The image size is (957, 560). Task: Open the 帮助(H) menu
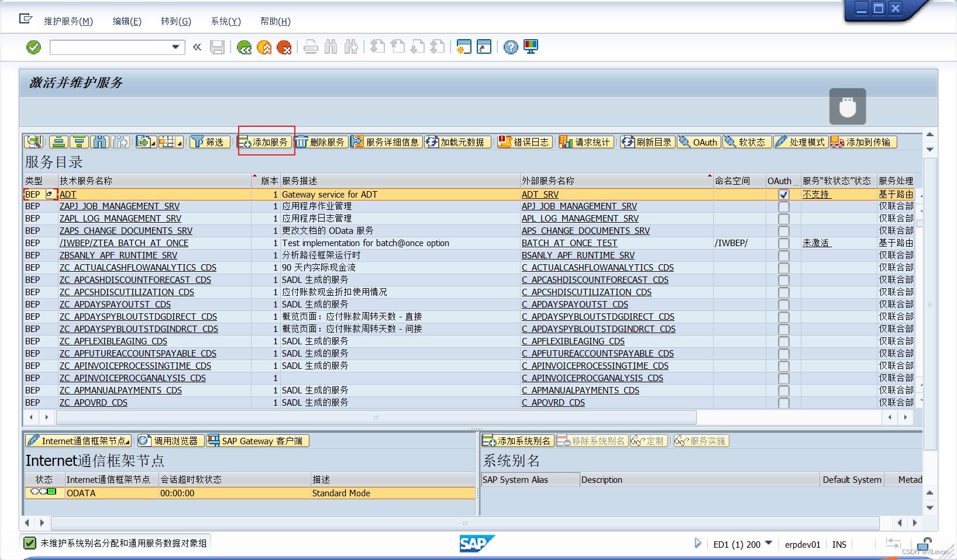[x=276, y=21]
